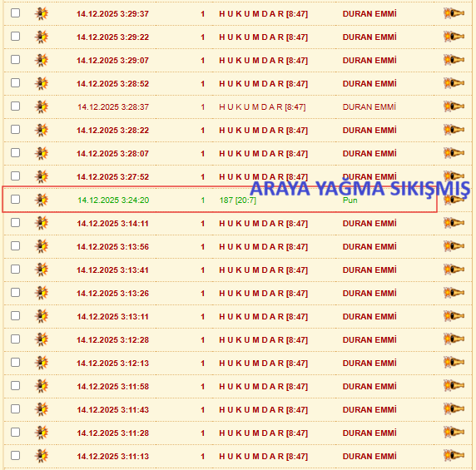Open H U K U M D A R village in row 3:11:43
This screenshot has width=476, height=470.
click(263, 410)
